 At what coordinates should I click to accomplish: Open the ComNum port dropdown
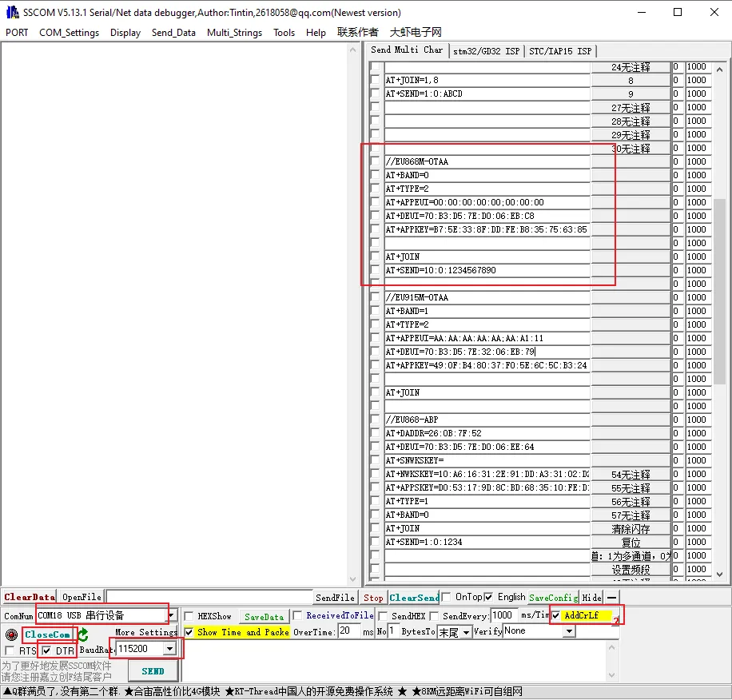[x=171, y=616]
